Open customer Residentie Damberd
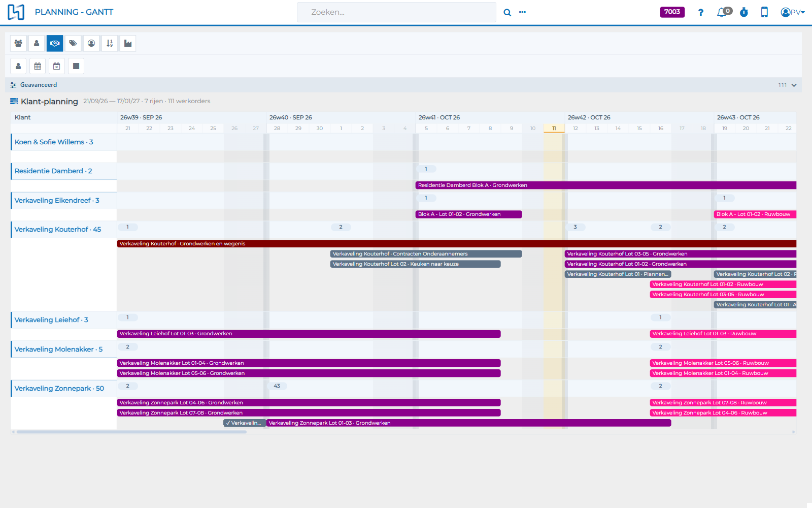 53,171
